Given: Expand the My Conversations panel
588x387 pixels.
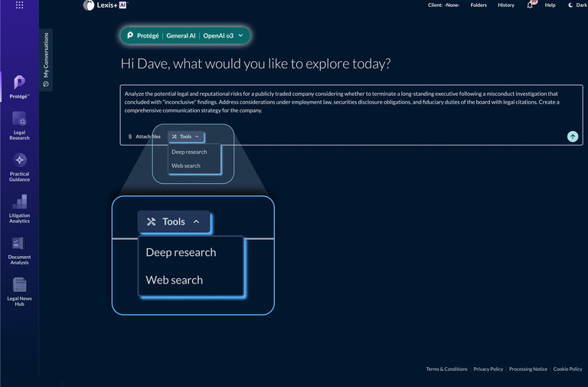Looking at the screenshot, I should (x=46, y=60).
